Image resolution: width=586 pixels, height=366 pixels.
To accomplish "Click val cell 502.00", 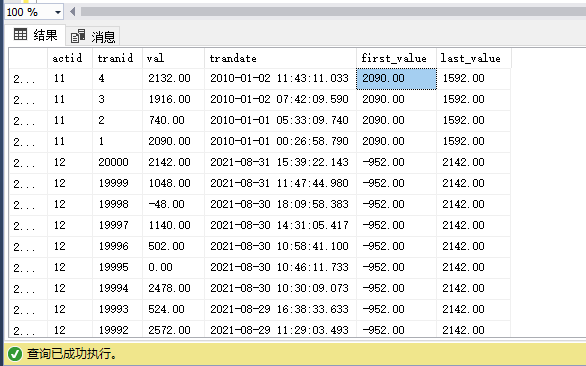I will click(x=173, y=246).
